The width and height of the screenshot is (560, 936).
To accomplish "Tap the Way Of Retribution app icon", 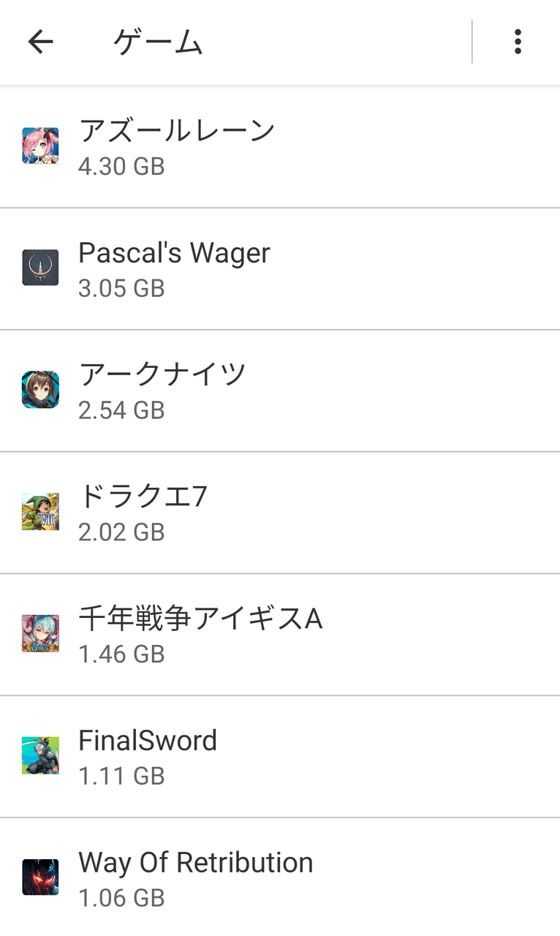I will [40, 877].
